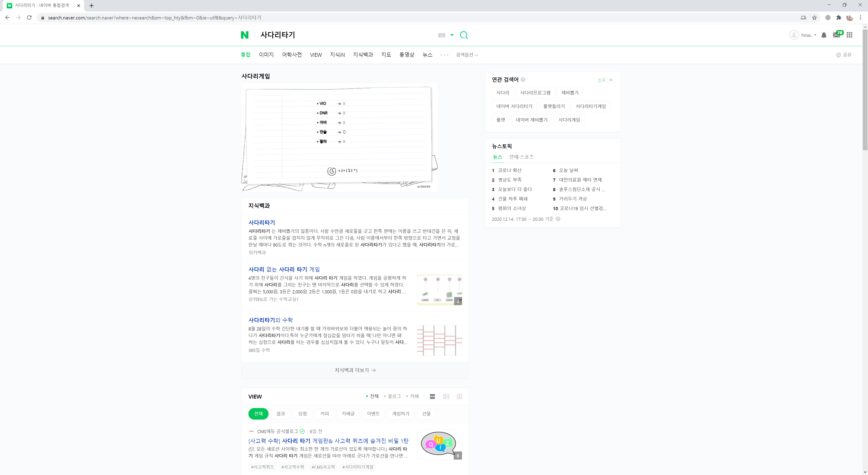Screen dimensions: 868x475
Task: Click 지식백과 더보기 link
Action: pyautogui.click(x=355, y=370)
